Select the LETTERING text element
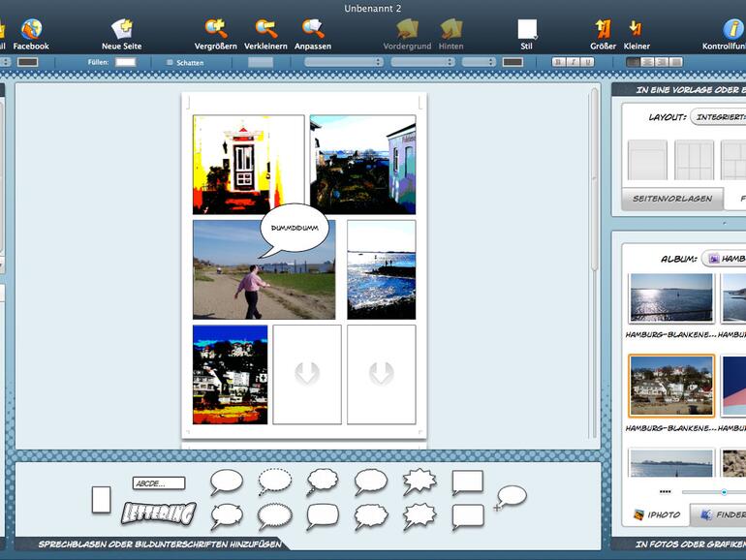 tap(158, 512)
